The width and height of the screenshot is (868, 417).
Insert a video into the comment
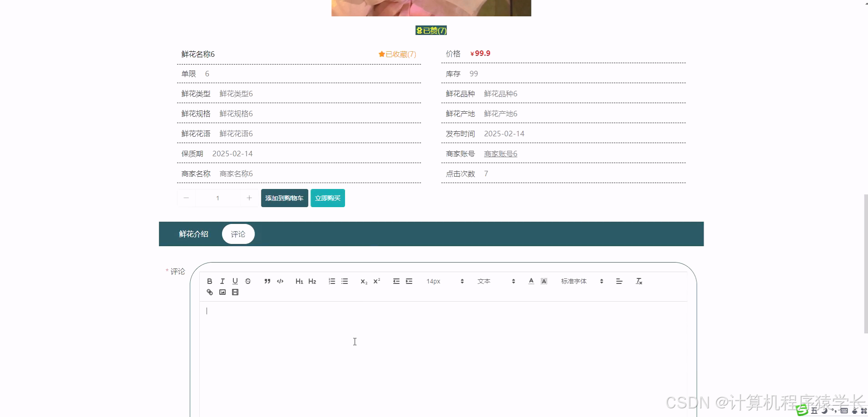pos(235,292)
